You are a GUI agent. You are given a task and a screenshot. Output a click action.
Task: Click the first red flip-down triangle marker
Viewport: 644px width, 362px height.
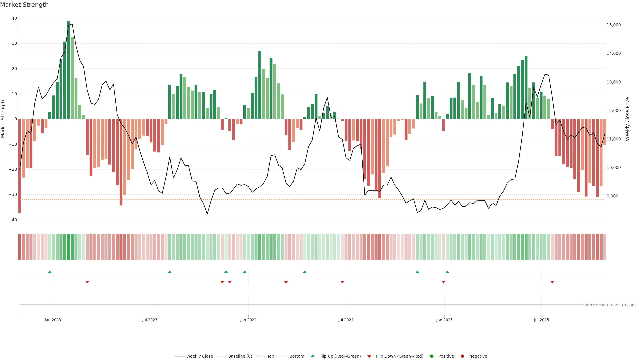[x=87, y=282]
